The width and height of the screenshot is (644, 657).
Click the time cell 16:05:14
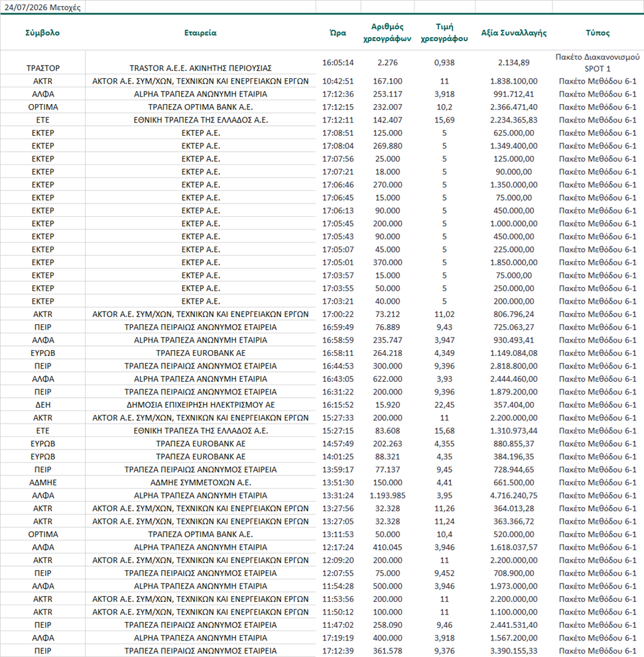click(338, 62)
